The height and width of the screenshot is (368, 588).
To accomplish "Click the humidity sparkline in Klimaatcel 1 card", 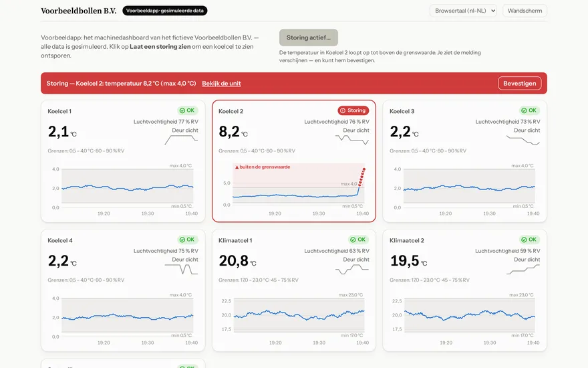I will [x=352, y=269].
